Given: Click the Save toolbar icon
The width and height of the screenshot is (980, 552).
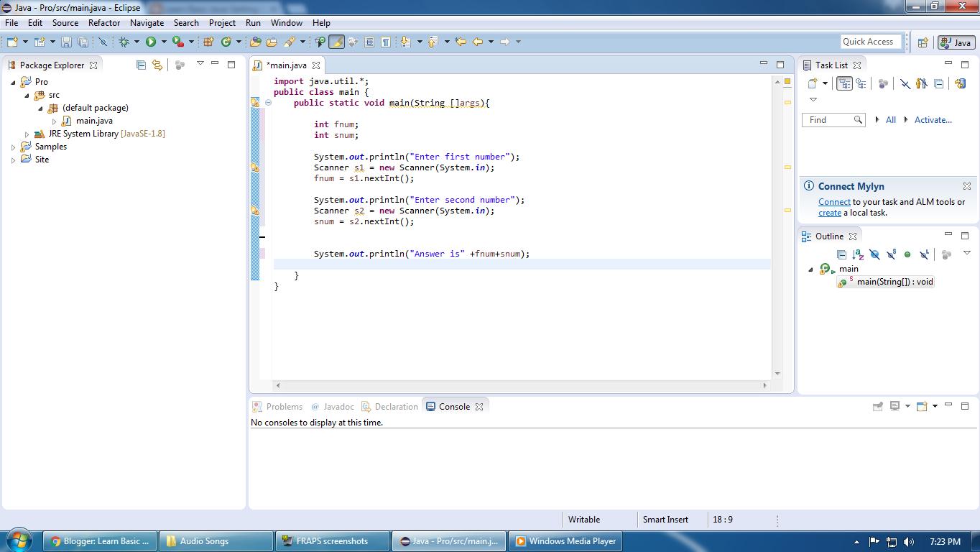Looking at the screenshot, I should click(x=66, y=42).
